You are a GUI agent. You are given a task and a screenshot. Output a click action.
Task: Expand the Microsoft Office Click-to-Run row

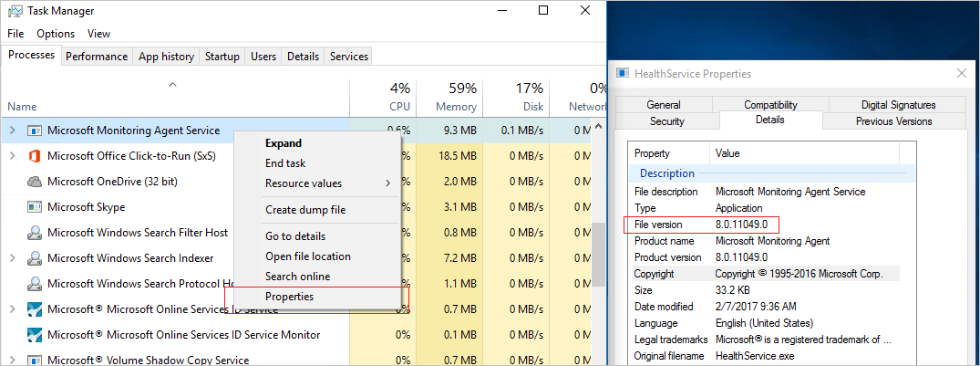13,156
